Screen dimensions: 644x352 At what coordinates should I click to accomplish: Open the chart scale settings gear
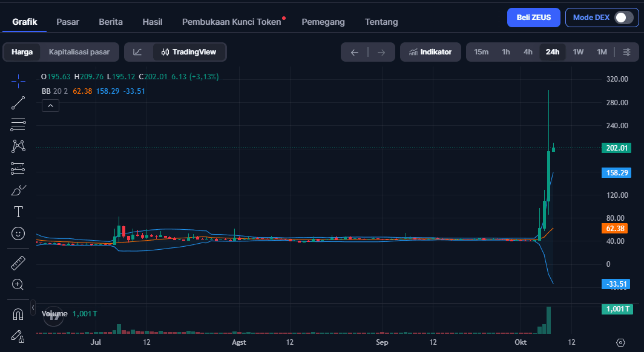[620, 342]
